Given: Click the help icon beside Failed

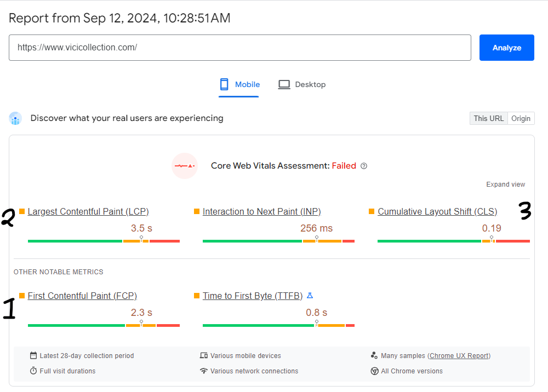Looking at the screenshot, I should 364,166.
